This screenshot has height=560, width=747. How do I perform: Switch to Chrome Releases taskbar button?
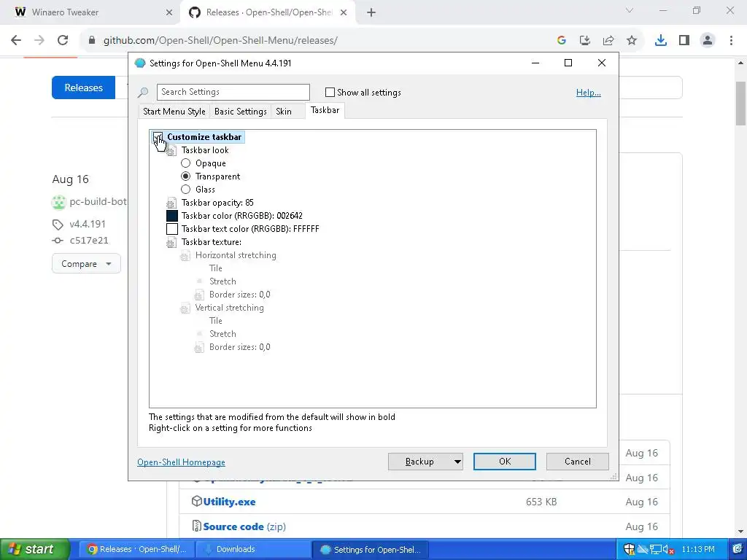tap(137, 550)
